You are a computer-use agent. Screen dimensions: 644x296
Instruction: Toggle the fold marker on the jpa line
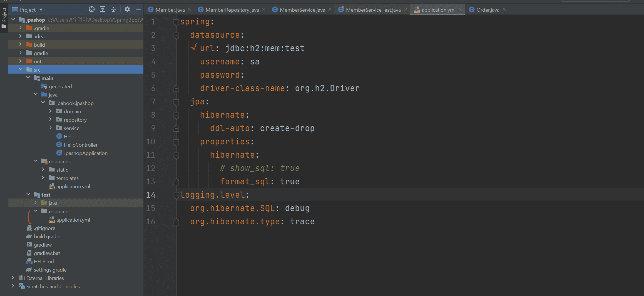click(176, 102)
